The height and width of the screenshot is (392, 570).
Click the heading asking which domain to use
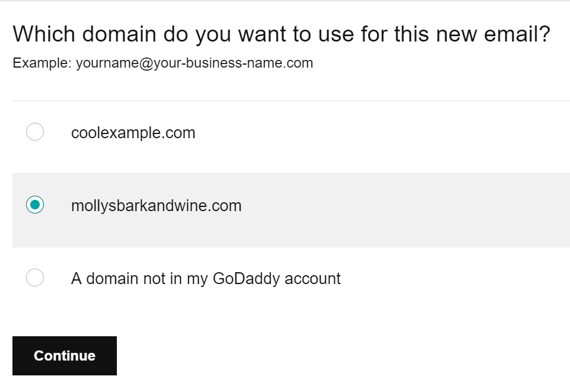[281, 34]
